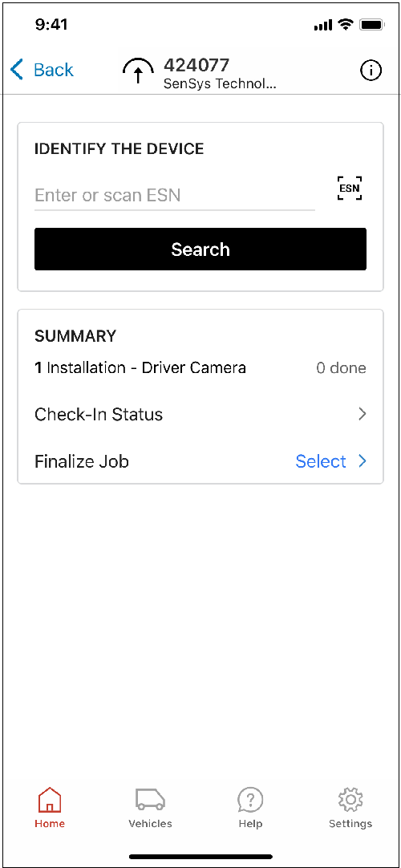
Task: Tap the battery status icon
Action: pos(370,25)
